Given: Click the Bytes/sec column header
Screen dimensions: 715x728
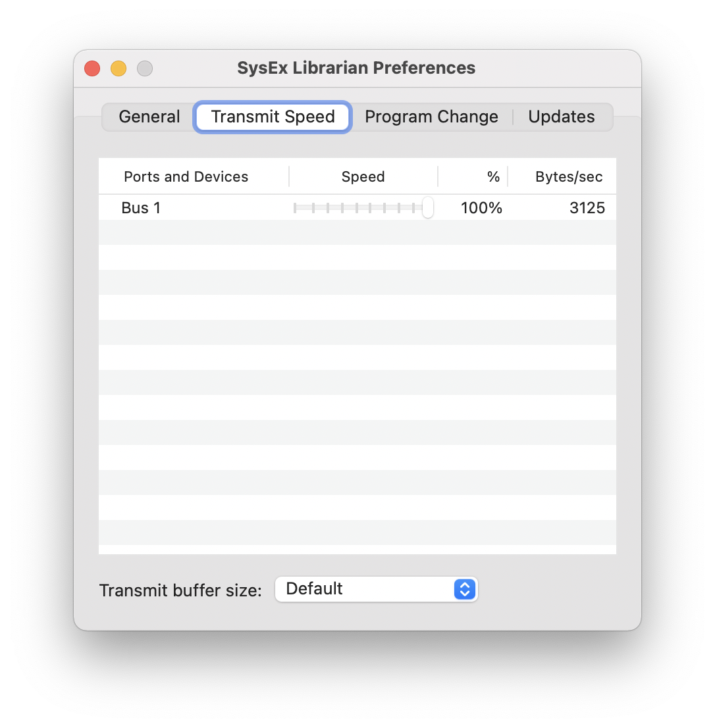Looking at the screenshot, I should [569, 176].
